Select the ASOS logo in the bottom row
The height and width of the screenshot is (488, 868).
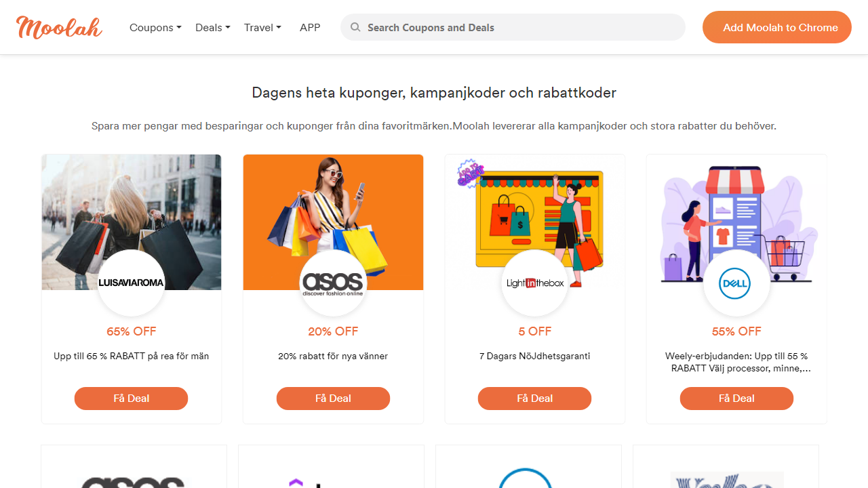(x=134, y=483)
